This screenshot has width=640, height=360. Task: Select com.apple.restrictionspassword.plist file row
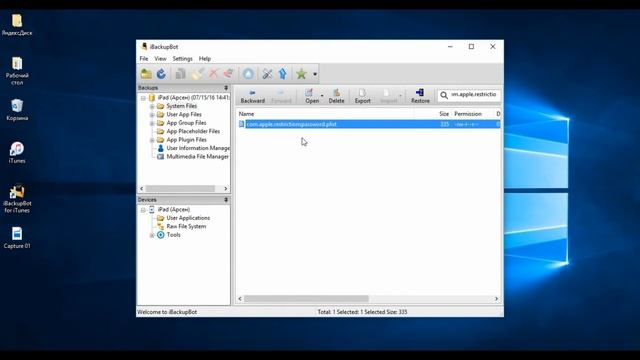[x=369, y=124]
